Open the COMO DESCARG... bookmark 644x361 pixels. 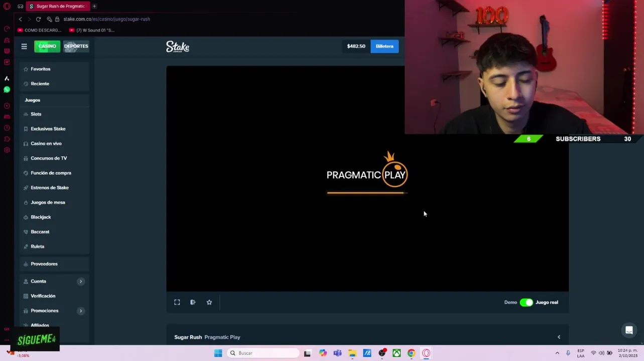(39, 30)
